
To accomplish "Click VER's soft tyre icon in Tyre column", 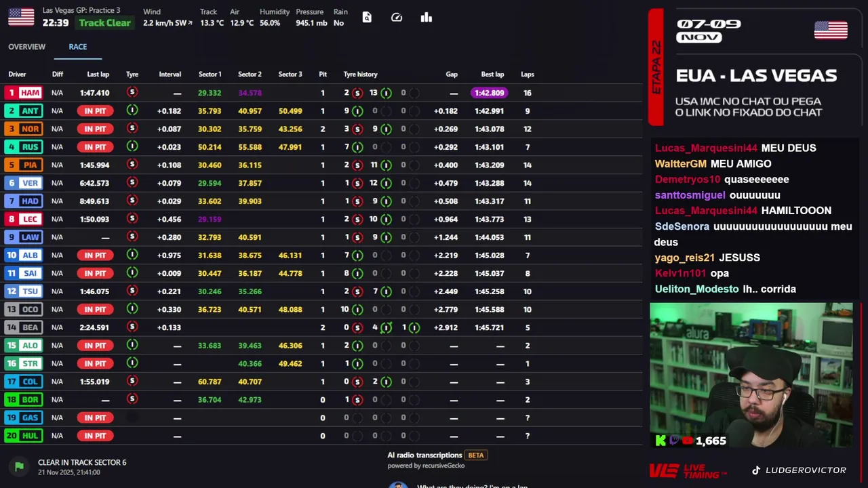I will 132,182.
